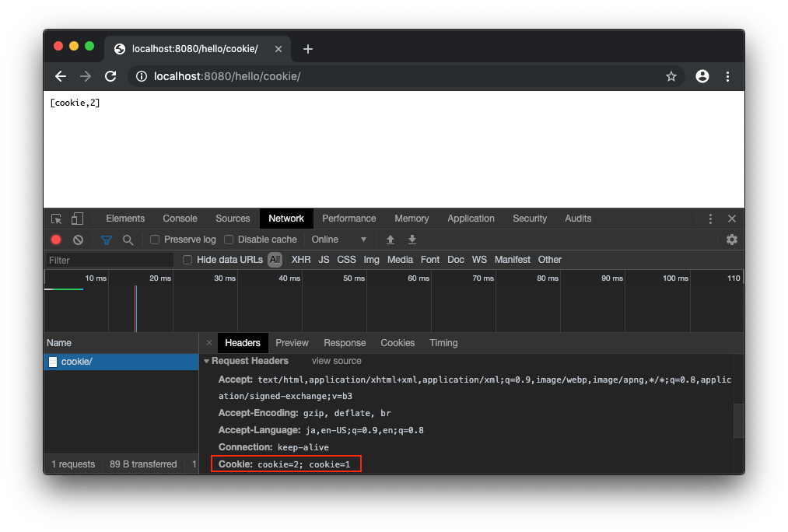Stop recording network log
The width and height of the screenshot is (788, 532).
pos(56,240)
